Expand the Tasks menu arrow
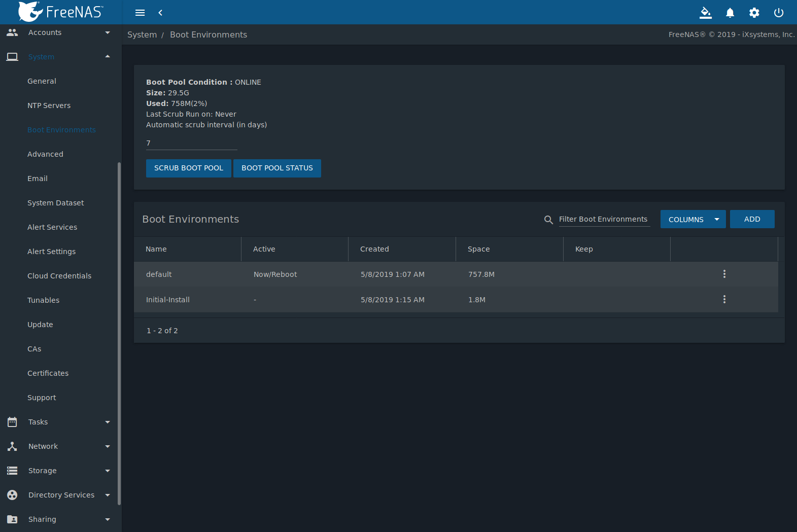 [108, 422]
